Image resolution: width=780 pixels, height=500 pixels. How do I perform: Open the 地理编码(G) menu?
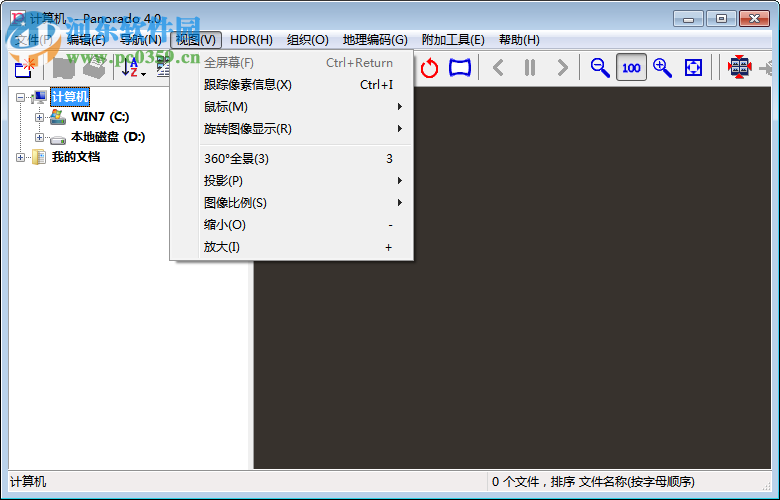tap(375, 40)
